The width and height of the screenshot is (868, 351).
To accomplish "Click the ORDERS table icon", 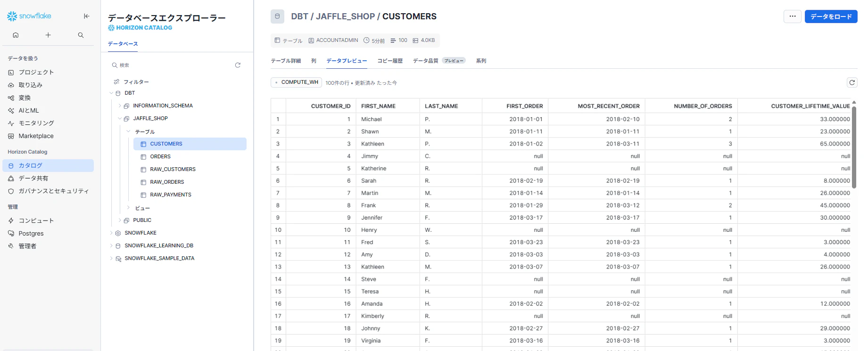I will pyautogui.click(x=143, y=157).
